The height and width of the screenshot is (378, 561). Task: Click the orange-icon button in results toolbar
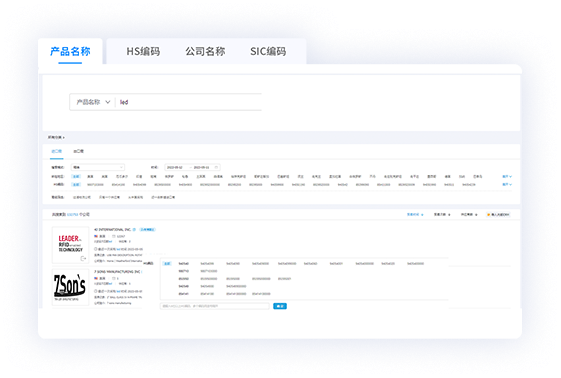coord(498,215)
